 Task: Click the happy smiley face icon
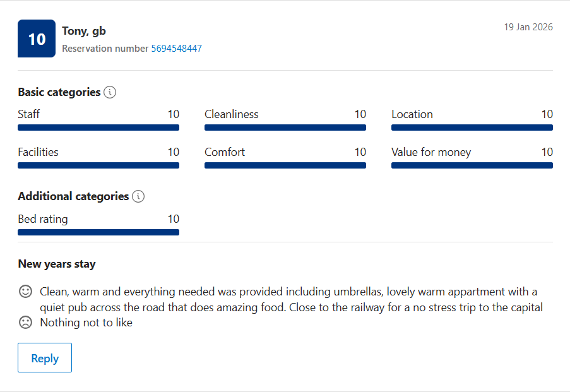(25, 292)
